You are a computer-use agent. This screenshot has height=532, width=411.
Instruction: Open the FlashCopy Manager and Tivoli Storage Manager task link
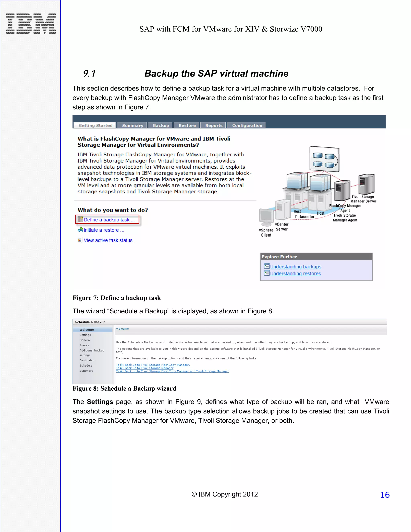point(172,371)
